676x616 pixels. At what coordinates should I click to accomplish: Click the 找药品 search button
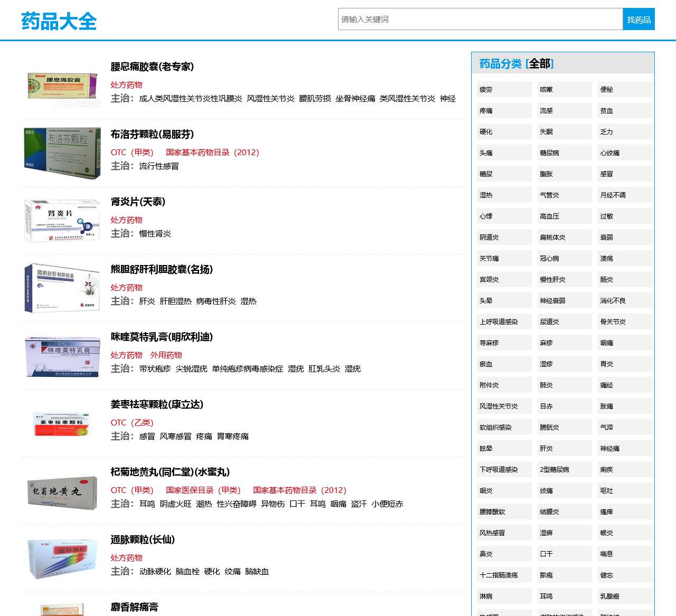[639, 19]
